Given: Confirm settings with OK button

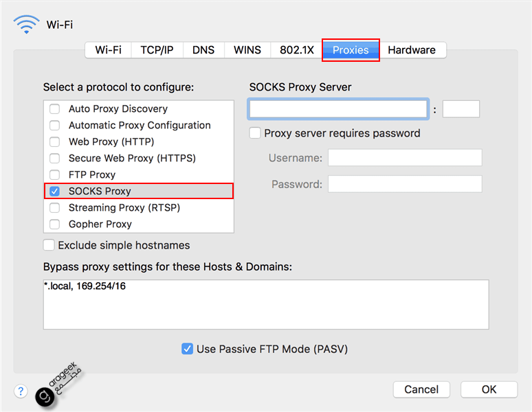Looking at the screenshot, I should tap(489, 389).
